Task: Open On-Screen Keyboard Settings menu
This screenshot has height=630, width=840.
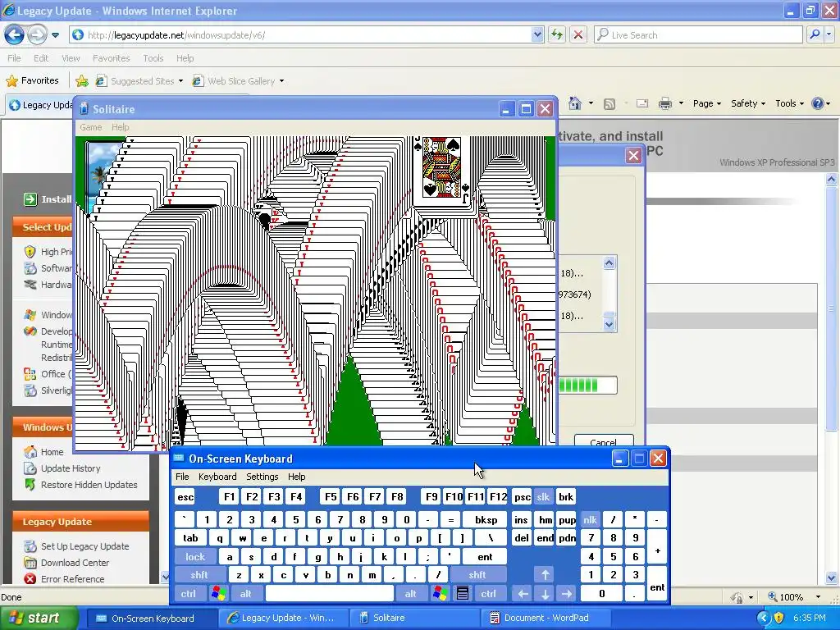Action: pos(262,477)
